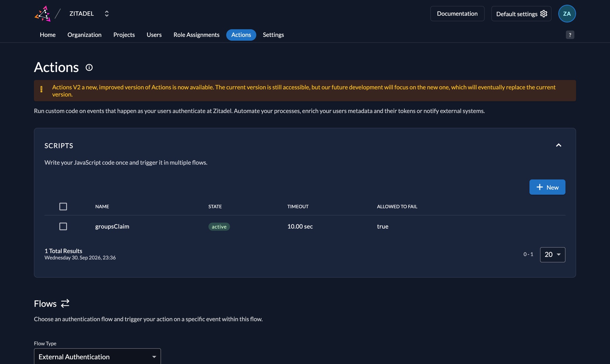Open Role Assignments tab
Screen dimensions: 610x364
197,35
